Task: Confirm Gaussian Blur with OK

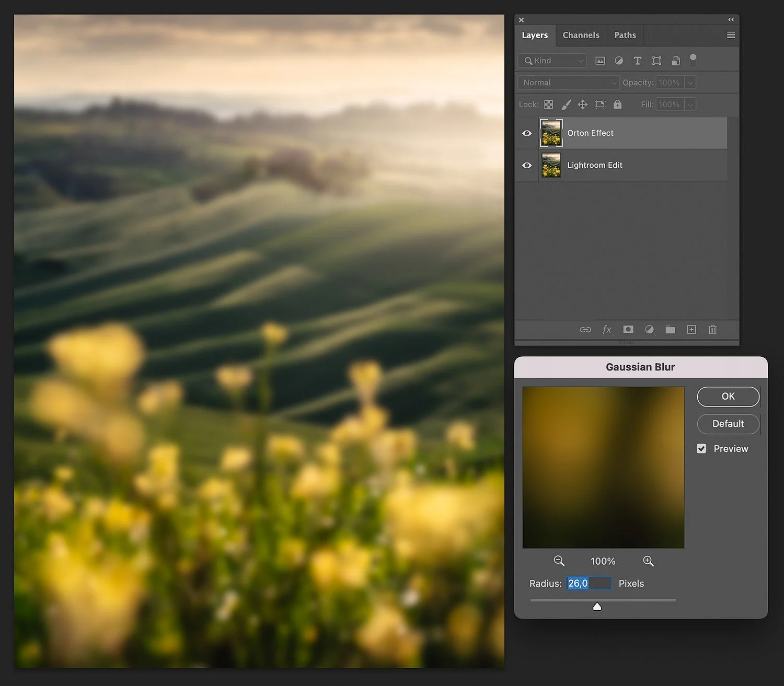Action: click(728, 397)
